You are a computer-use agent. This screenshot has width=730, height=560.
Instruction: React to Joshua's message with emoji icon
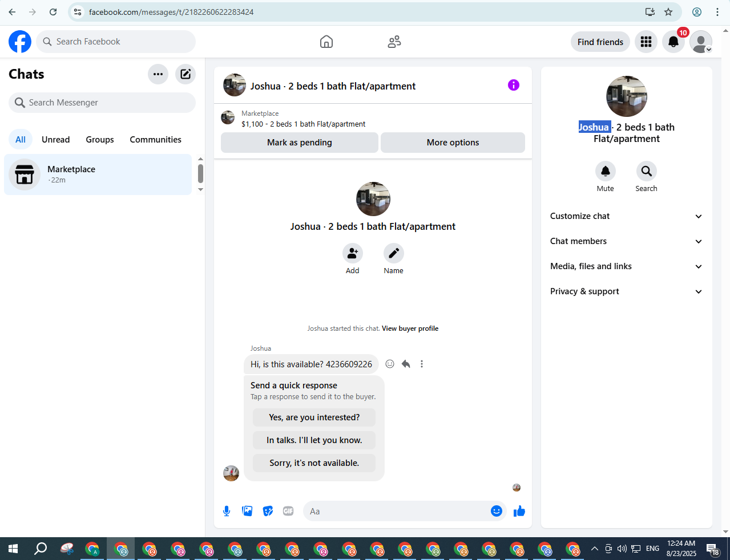[x=390, y=364]
